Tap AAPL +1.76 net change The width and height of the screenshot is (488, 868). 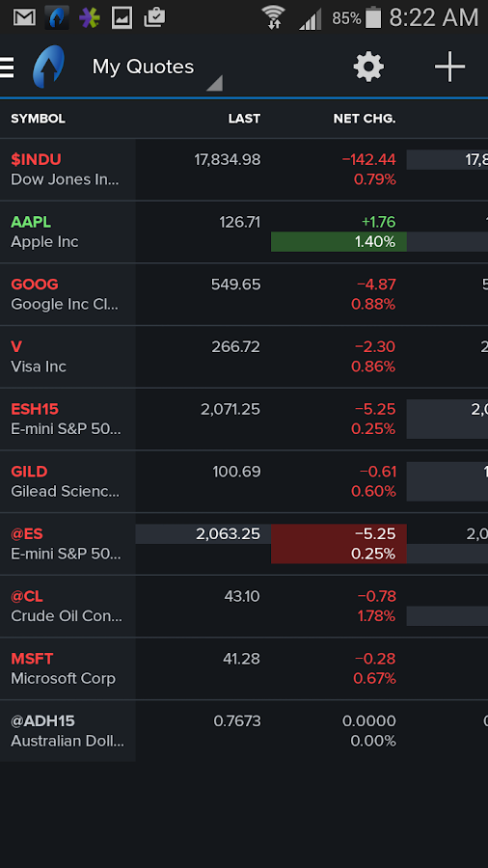click(x=378, y=222)
